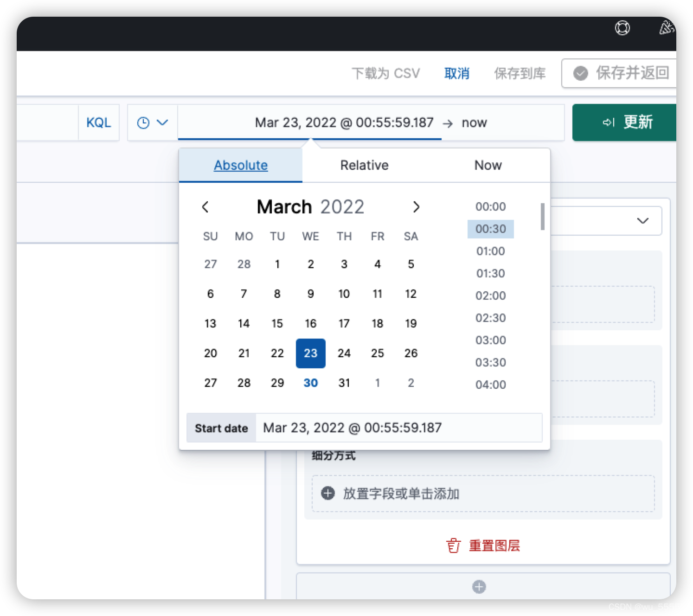Select March 23 on the calendar
This screenshot has height=616, width=693.
click(311, 353)
